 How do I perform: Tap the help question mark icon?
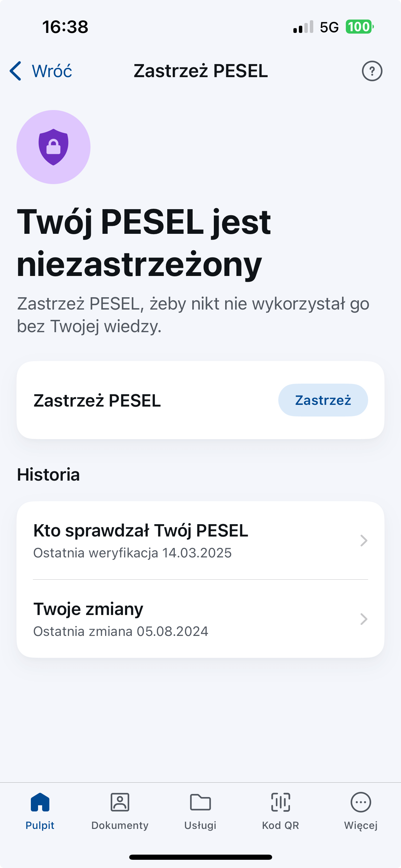[372, 71]
